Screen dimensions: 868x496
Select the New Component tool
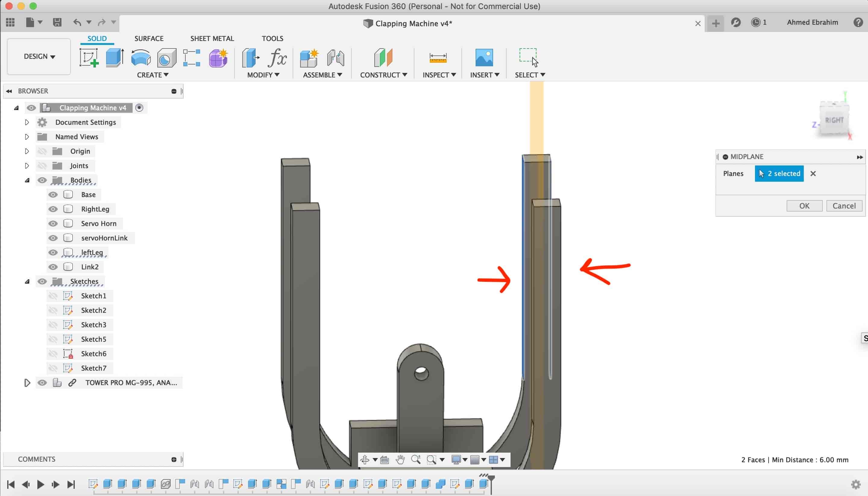[309, 58]
